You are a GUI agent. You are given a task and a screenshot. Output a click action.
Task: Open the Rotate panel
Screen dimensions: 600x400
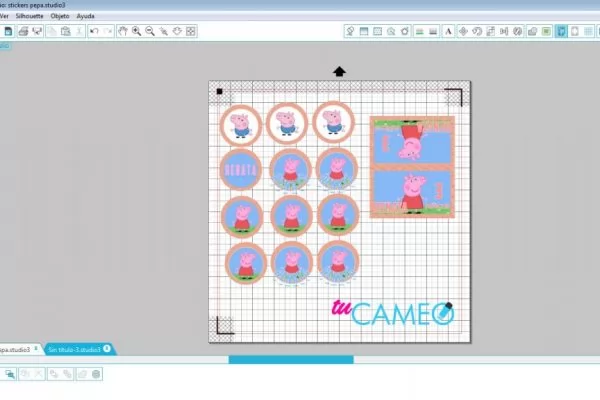point(477,31)
